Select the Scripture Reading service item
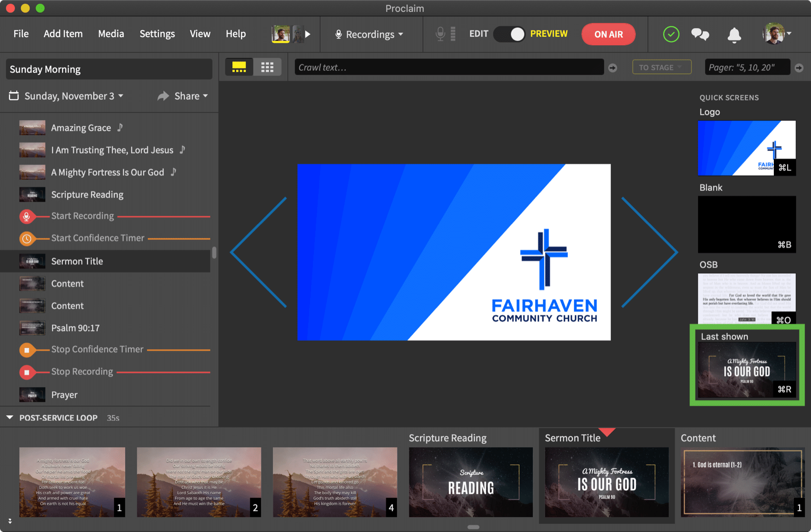811x532 pixels. tap(105, 194)
